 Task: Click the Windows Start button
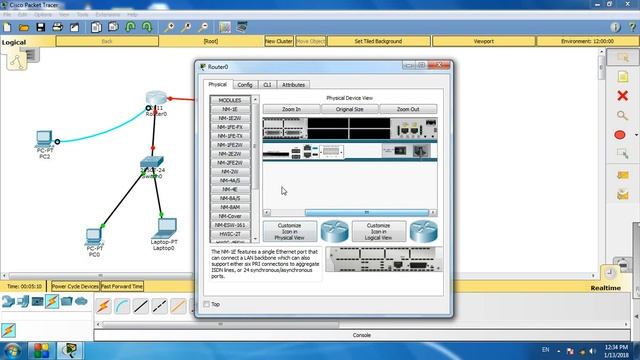click(x=12, y=351)
